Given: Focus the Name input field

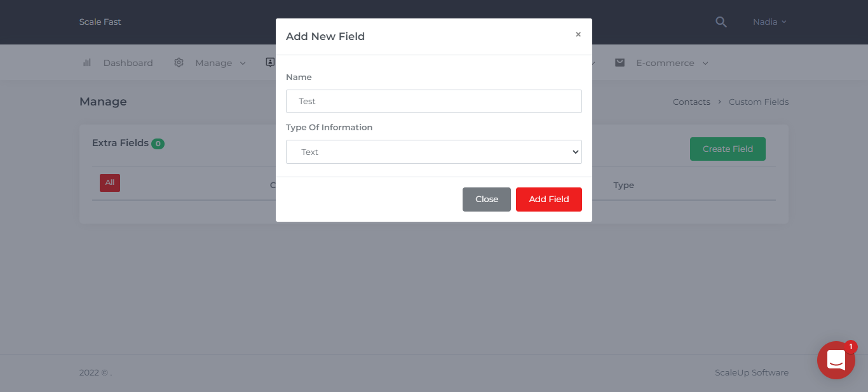Looking at the screenshot, I should point(434,102).
